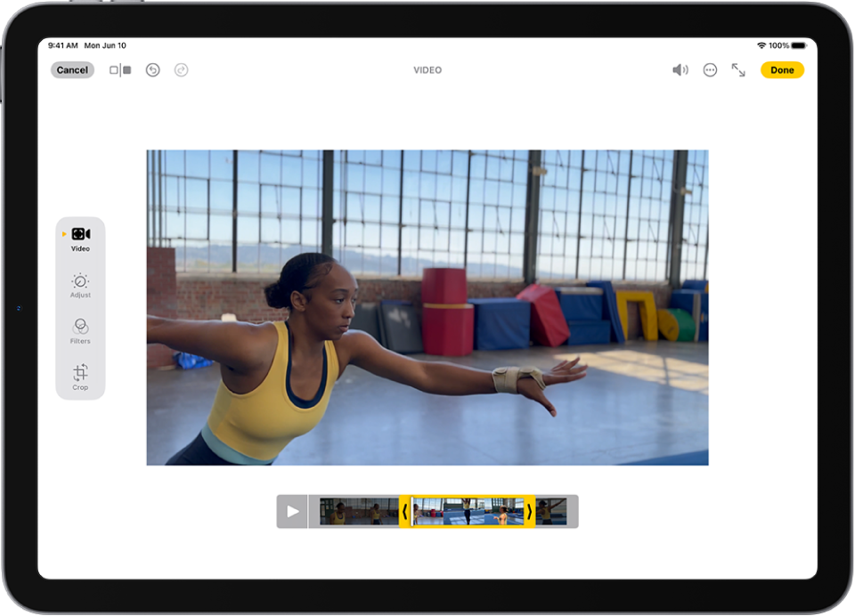Screen dimensions: 855x616
Task: Select the Video editing tool
Action: click(x=80, y=233)
